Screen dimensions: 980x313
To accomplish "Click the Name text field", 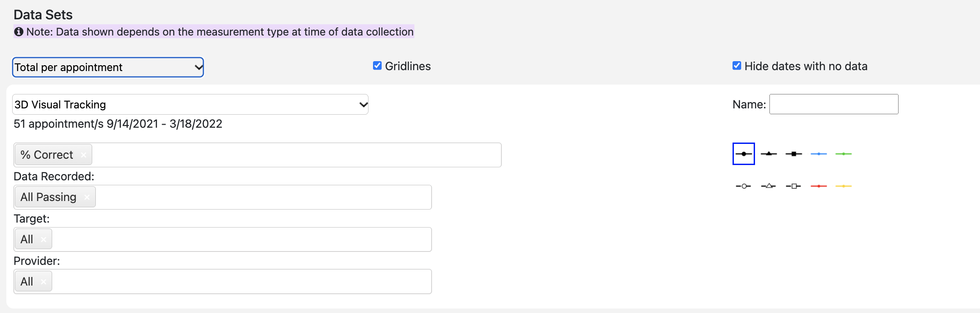I will (834, 104).
